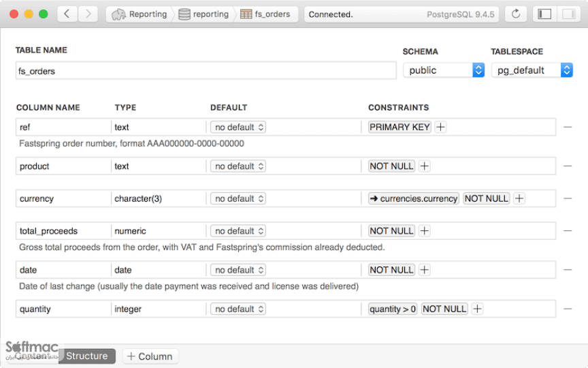Open the schema dropdown showing public
The image size is (588, 368).
coord(444,70)
